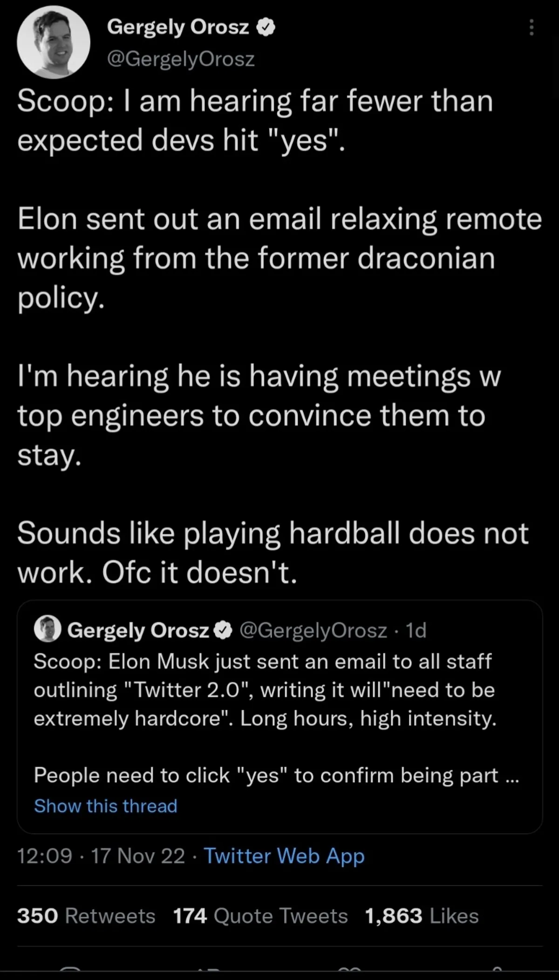559x980 pixels.
Task: Click the large Gergely Orosz profile photo
Action: (x=54, y=42)
